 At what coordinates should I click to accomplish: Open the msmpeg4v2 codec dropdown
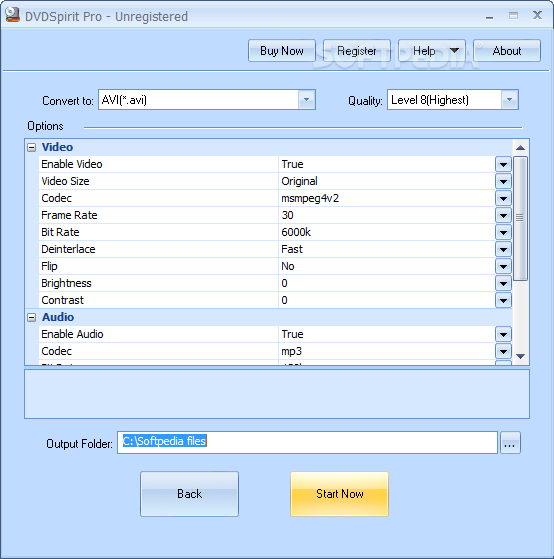click(503, 198)
